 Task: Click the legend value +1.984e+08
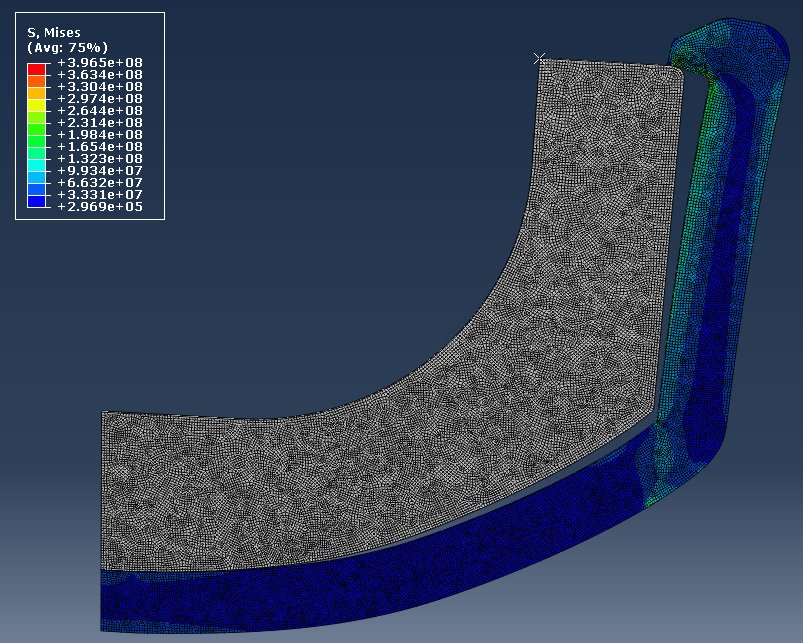pyautogui.click(x=100, y=135)
